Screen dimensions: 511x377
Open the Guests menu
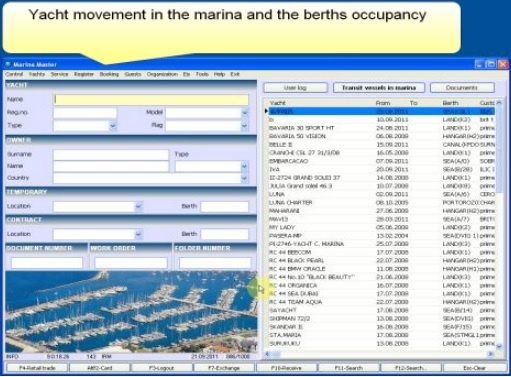[x=133, y=74]
